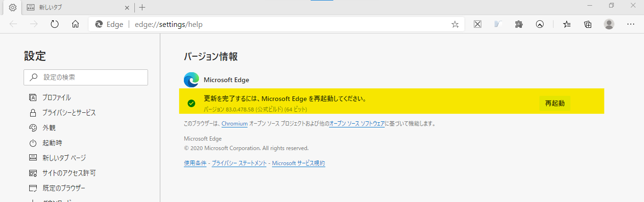Open プロファイル settings section
This screenshot has width=644, height=202.
57,98
